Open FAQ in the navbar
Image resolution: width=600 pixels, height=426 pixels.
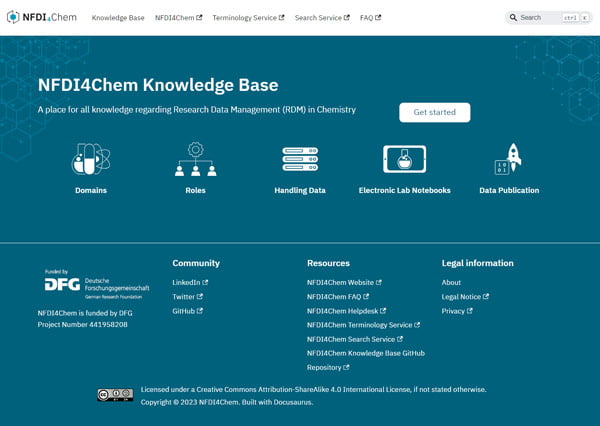370,18
